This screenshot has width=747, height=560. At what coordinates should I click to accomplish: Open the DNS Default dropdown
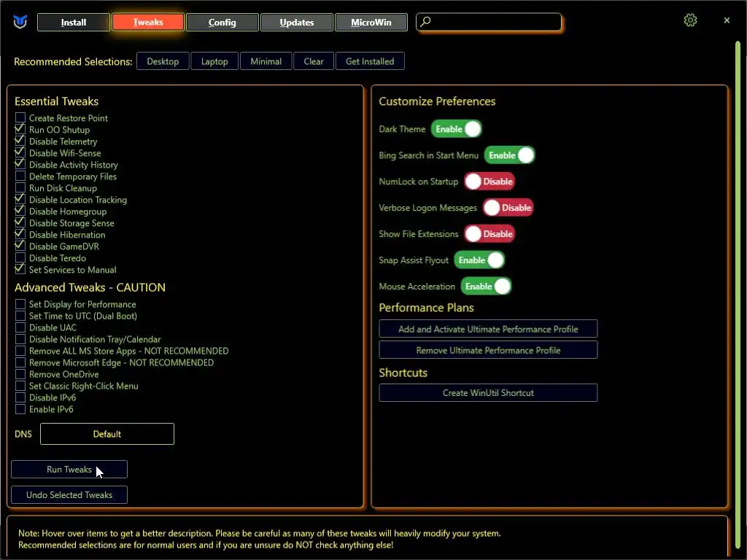(x=107, y=434)
